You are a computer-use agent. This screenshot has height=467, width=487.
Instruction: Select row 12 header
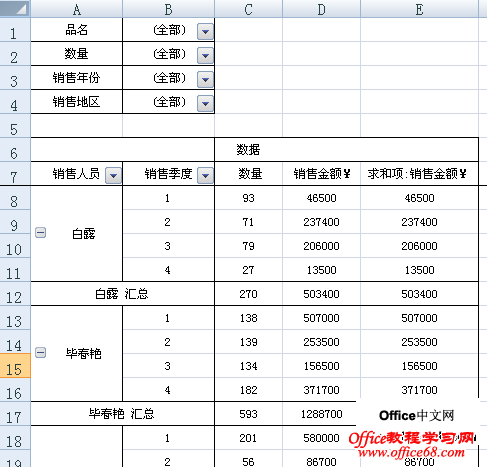15,294
